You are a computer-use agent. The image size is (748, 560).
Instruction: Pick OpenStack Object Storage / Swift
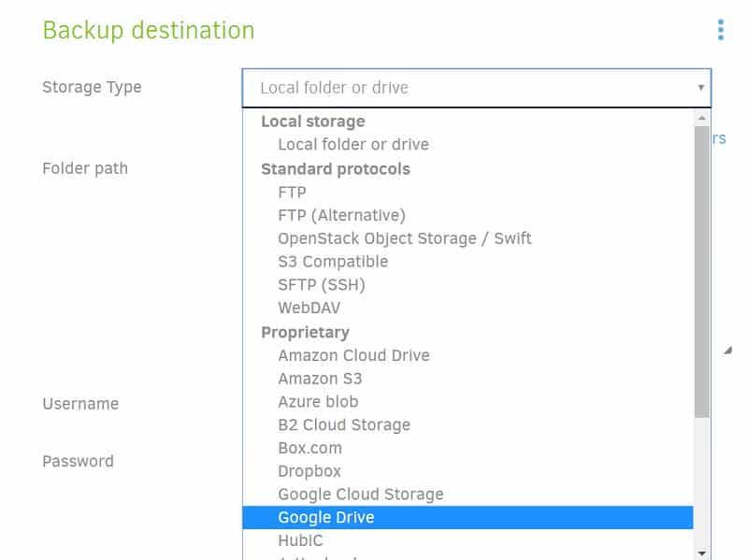coord(467,238)
